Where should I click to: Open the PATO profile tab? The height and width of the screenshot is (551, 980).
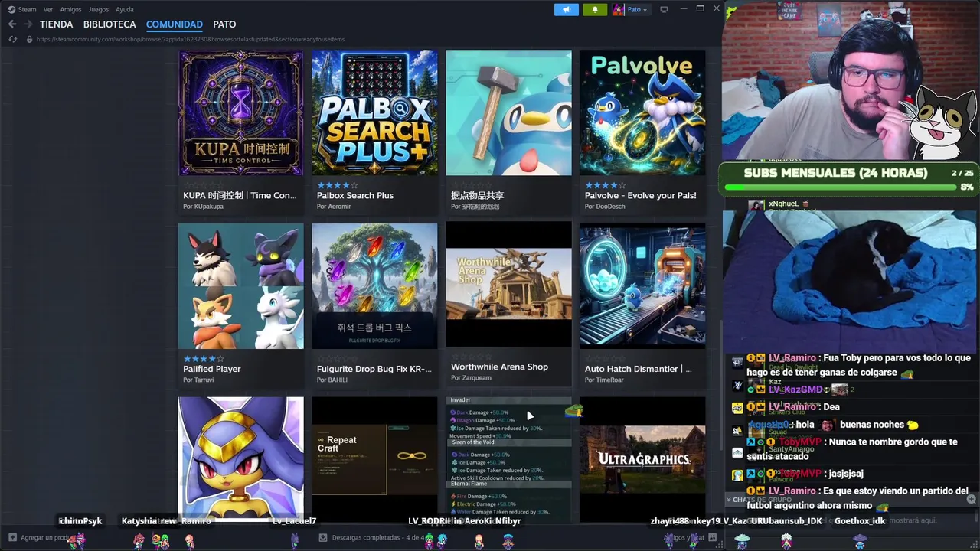pos(224,24)
